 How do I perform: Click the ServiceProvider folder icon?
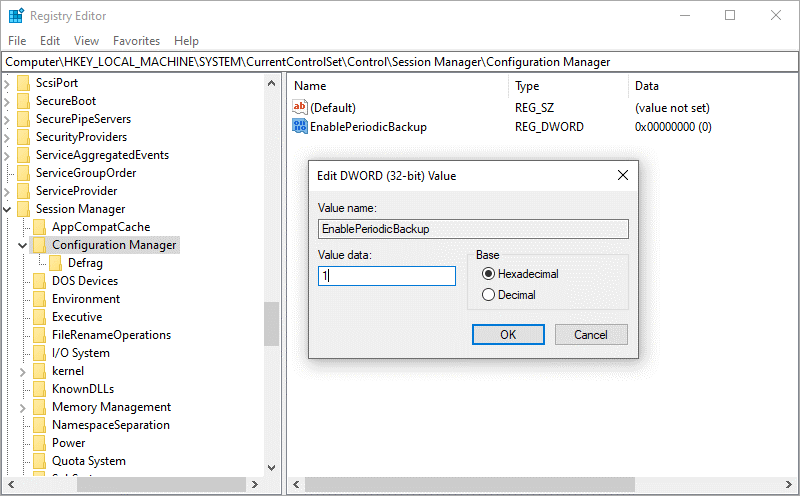click(23, 191)
